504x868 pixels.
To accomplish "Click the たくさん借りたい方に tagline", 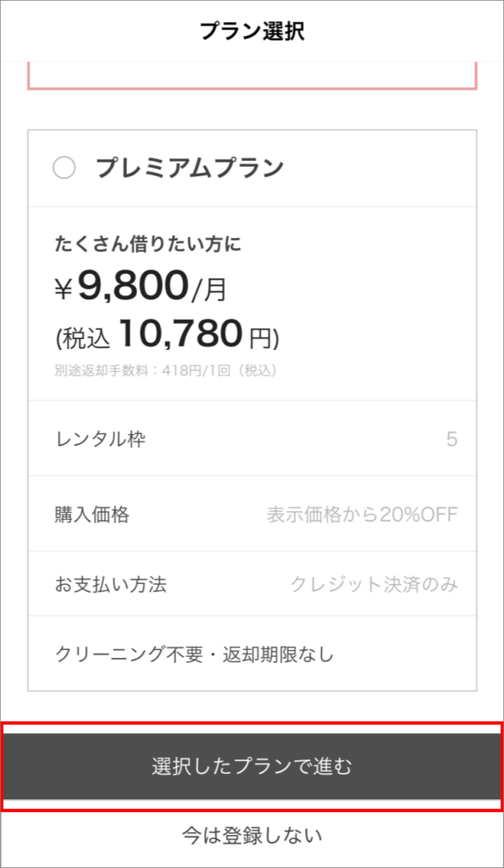I will click(x=148, y=244).
